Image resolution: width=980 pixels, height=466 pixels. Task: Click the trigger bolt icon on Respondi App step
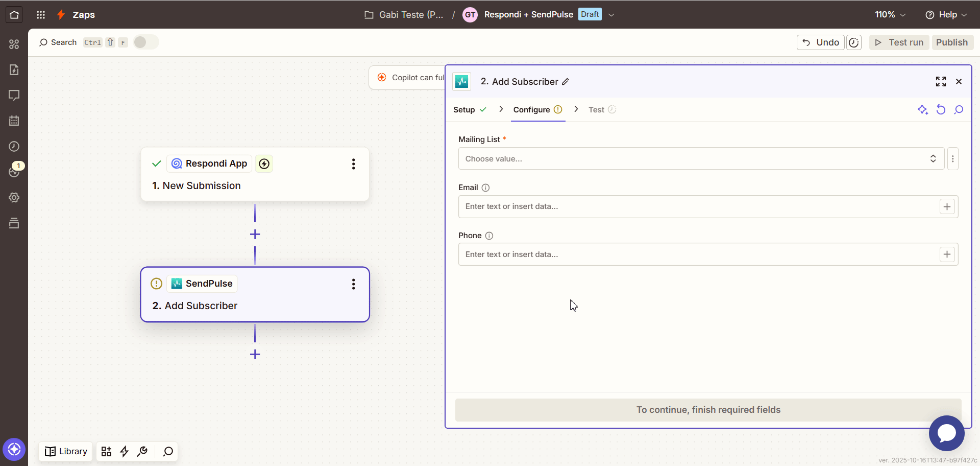[264, 164]
